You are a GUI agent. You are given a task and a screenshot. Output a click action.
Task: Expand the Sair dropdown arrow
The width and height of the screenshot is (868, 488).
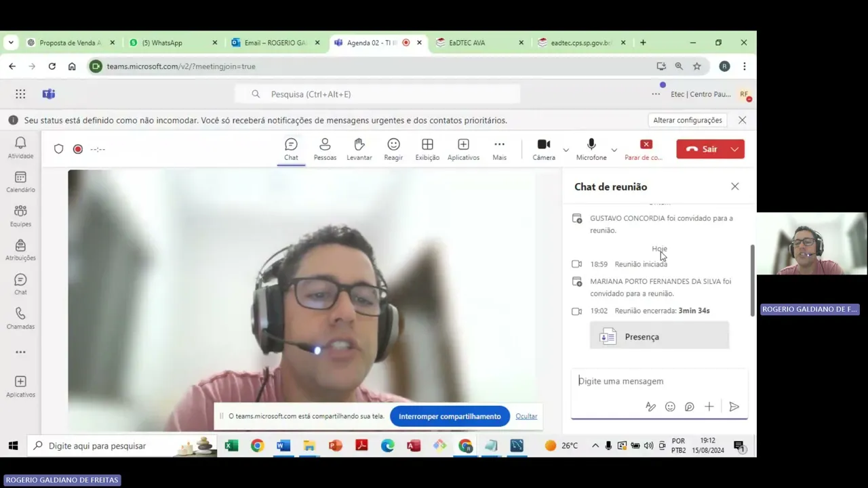click(735, 149)
